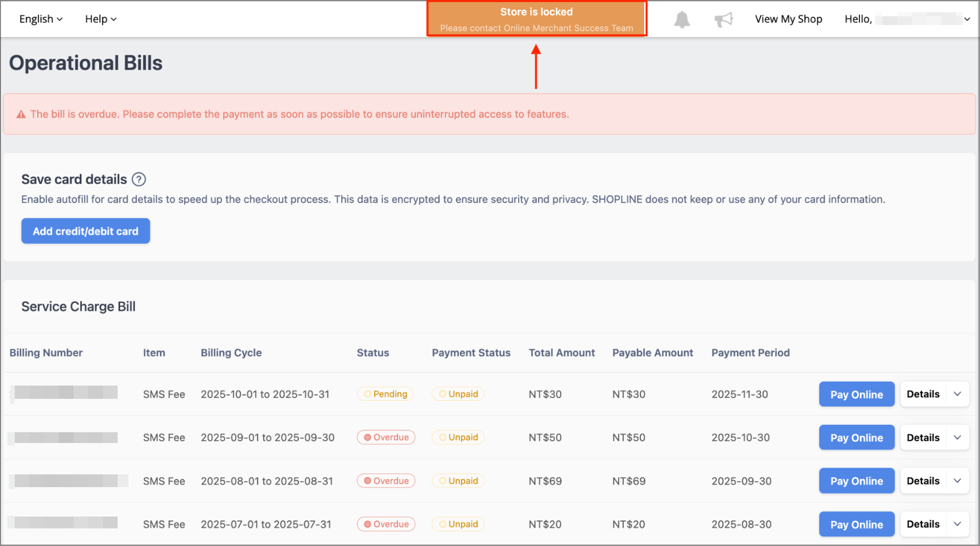
Task: Click the Total Amount column header
Action: click(x=562, y=353)
